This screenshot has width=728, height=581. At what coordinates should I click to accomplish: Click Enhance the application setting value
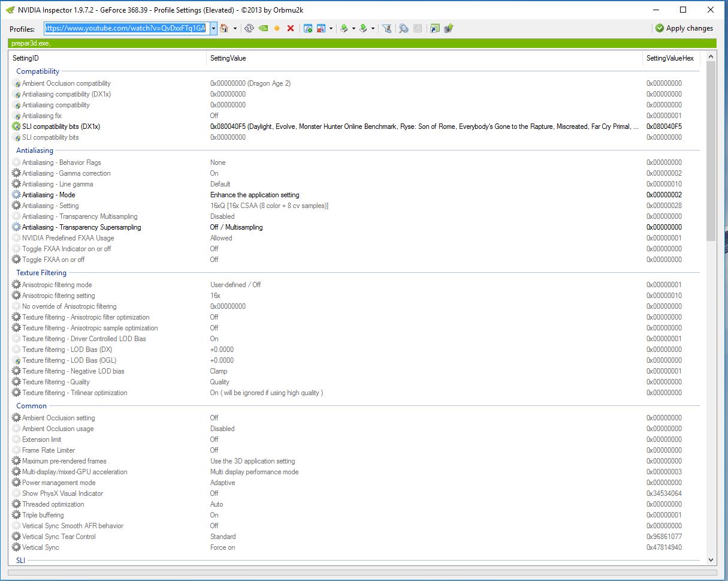[x=255, y=195]
